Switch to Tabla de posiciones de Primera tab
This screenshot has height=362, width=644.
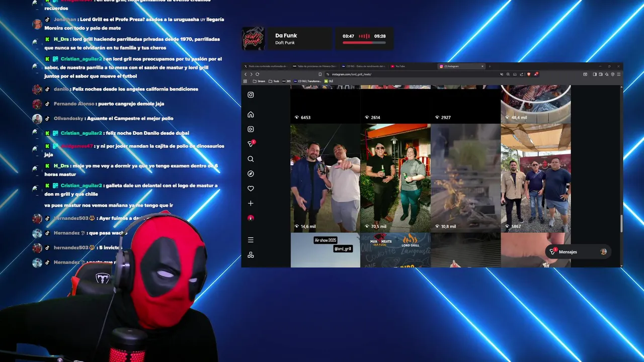tap(314, 66)
